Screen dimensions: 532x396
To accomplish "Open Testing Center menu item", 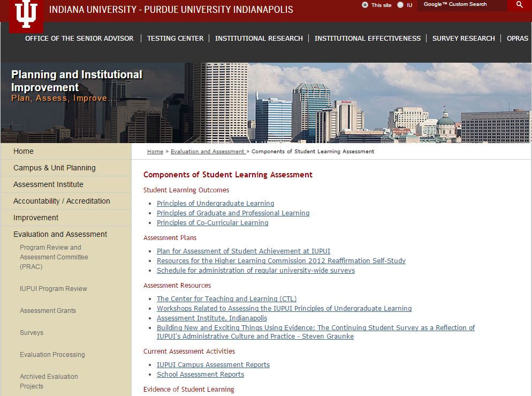I will tap(175, 39).
